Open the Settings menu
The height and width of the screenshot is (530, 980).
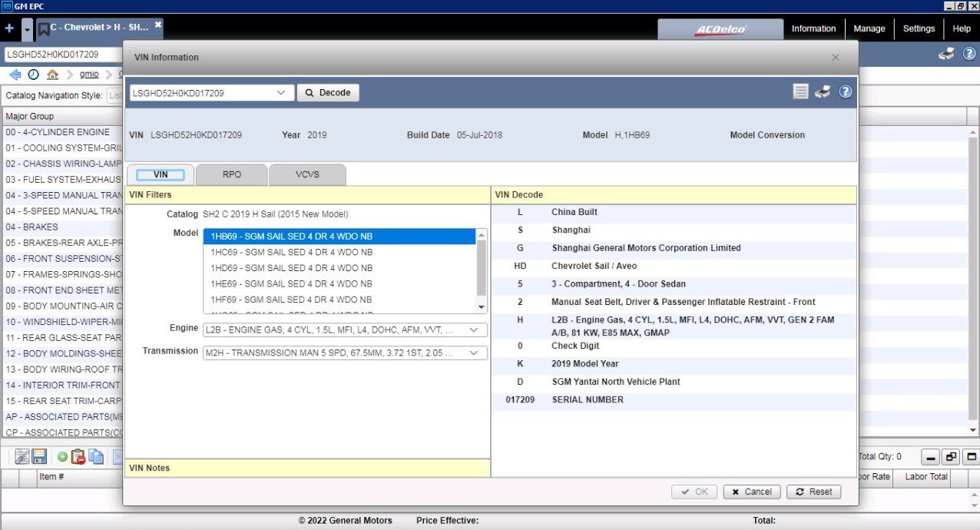(x=919, y=28)
